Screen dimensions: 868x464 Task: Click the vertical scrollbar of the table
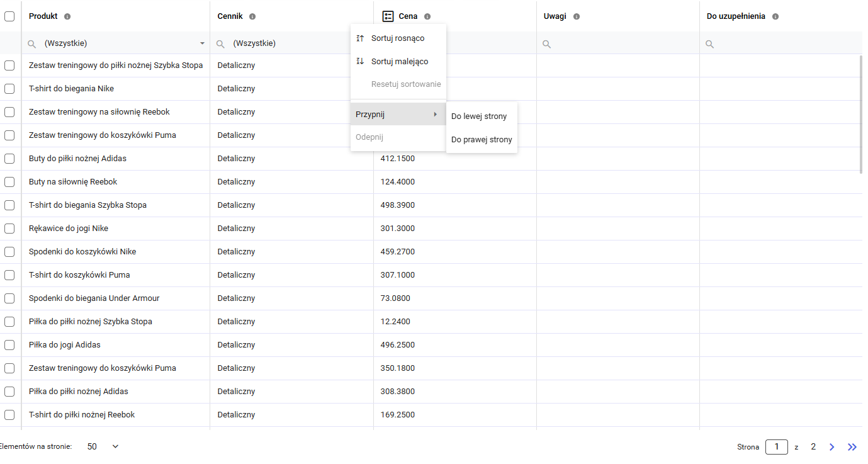[x=860, y=113]
